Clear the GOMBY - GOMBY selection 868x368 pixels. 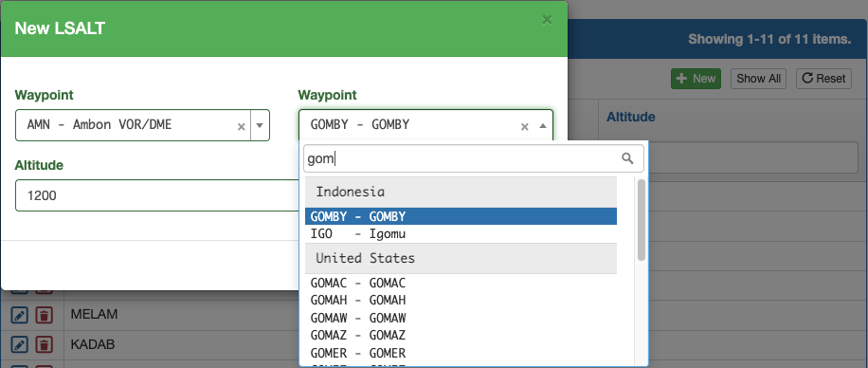[x=524, y=126]
